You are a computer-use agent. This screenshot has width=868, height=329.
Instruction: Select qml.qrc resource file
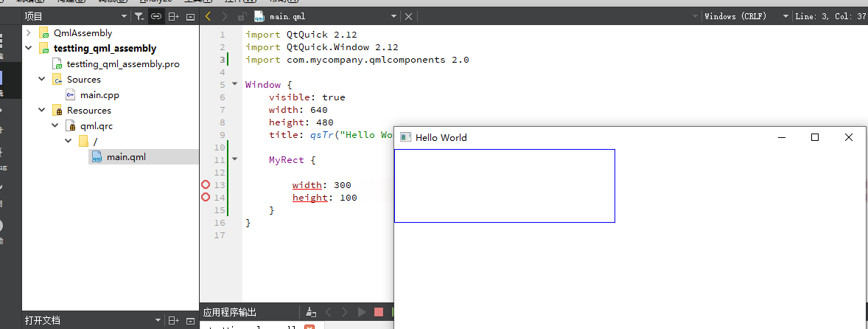point(97,125)
